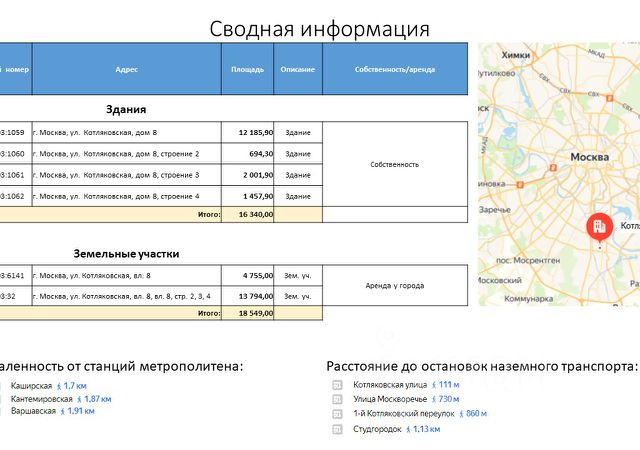Click bus stop icon beside Студгородок

point(337,429)
